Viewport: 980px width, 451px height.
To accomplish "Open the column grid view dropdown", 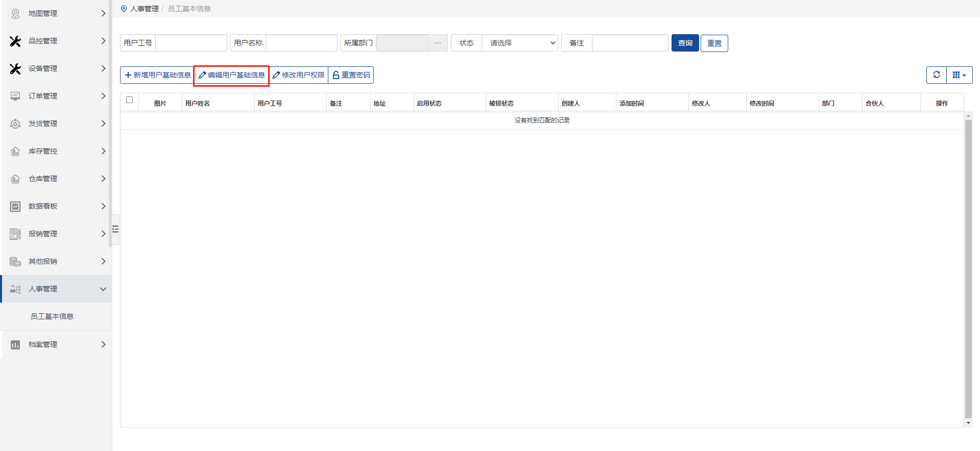I will (959, 75).
